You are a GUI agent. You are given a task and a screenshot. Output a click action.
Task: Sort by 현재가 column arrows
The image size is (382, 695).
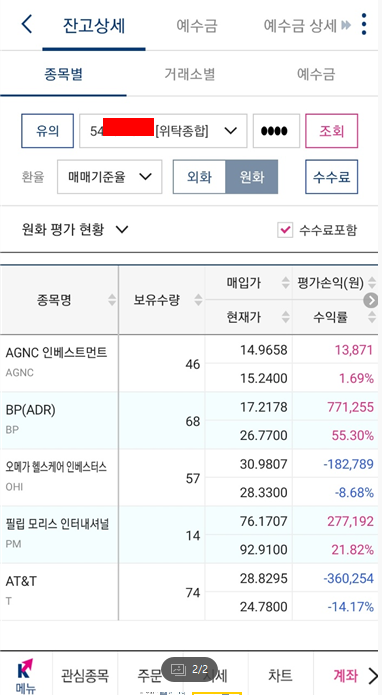pyautogui.click(x=286, y=316)
